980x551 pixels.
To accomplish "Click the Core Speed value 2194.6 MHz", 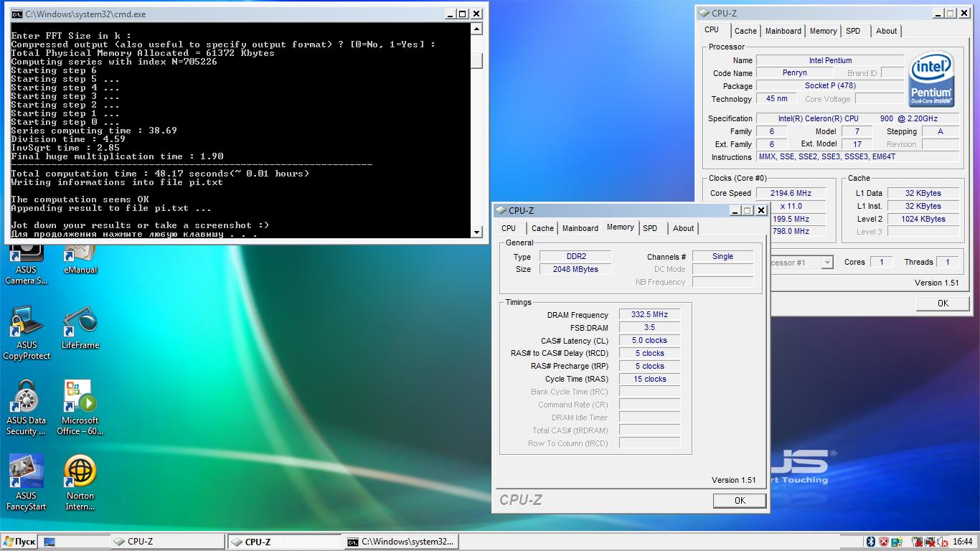I will click(x=791, y=193).
